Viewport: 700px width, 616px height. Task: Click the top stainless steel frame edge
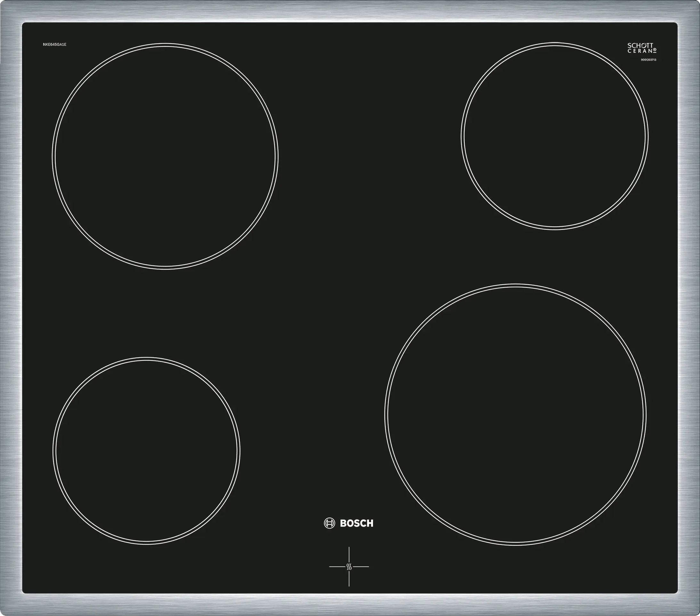click(x=349, y=11)
